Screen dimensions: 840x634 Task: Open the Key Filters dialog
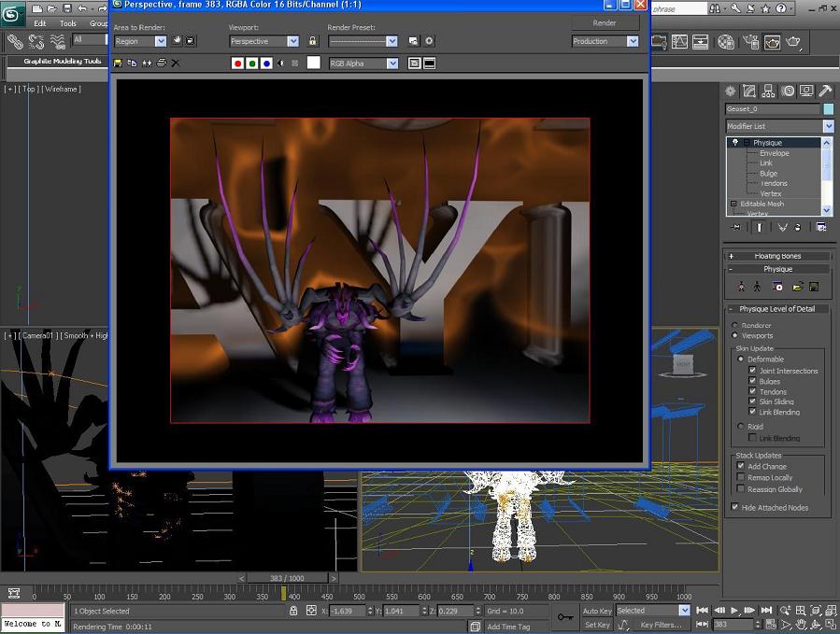click(662, 625)
